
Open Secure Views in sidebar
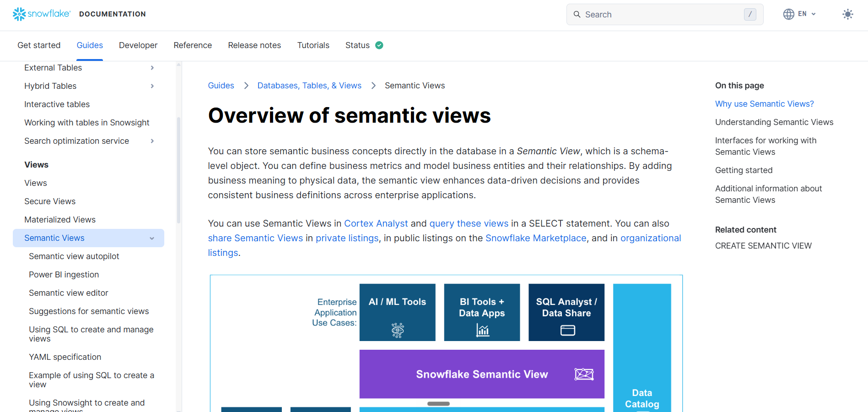tap(50, 201)
